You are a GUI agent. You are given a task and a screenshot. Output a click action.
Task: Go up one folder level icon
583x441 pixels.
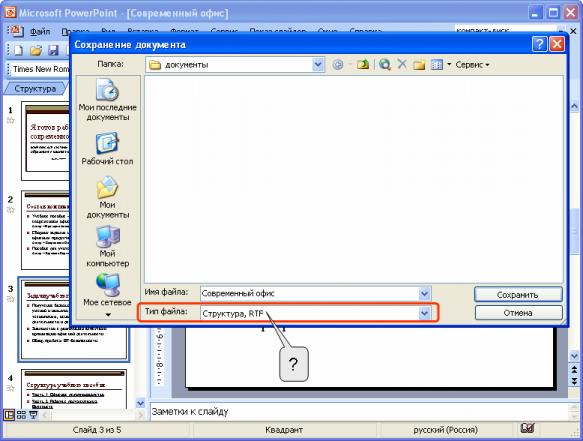[363, 65]
